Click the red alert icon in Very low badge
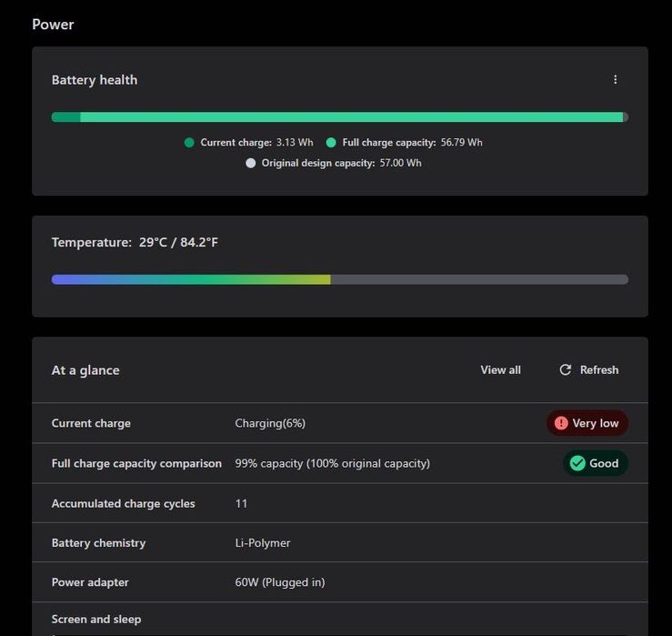The image size is (672, 636). tap(561, 423)
